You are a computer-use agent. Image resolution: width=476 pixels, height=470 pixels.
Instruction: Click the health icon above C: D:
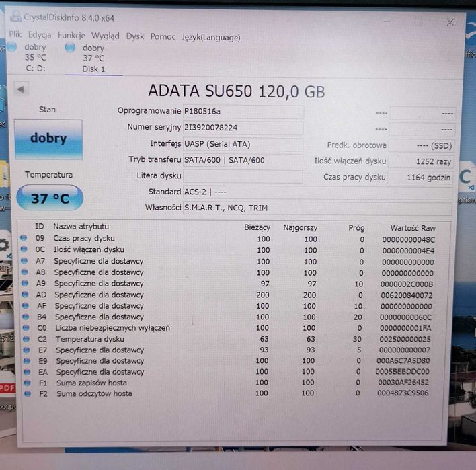[12, 47]
